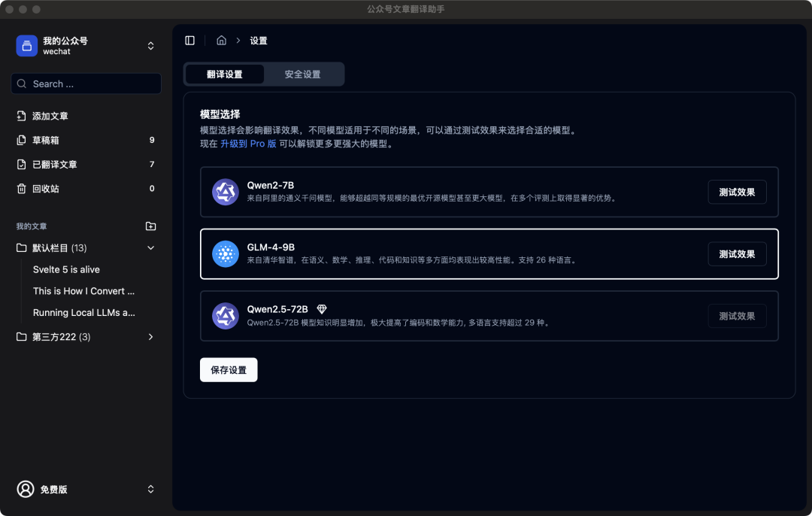Click the Qwen2.5-72B model logo
This screenshot has width=812, height=516.
coord(226,315)
